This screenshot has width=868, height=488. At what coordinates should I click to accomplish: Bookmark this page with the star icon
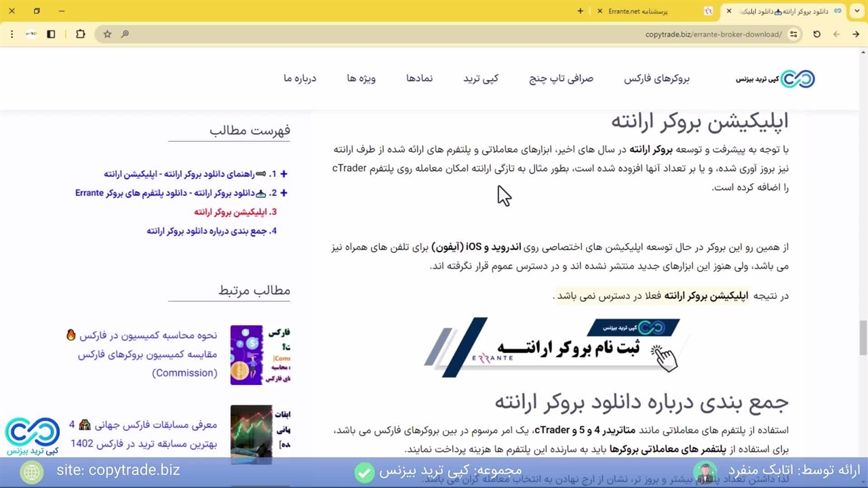pos(107,34)
